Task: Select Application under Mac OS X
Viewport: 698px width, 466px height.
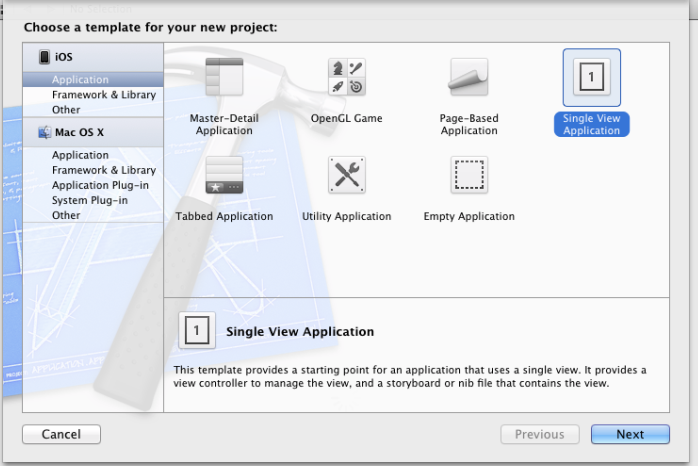Action: click(93, 155)
